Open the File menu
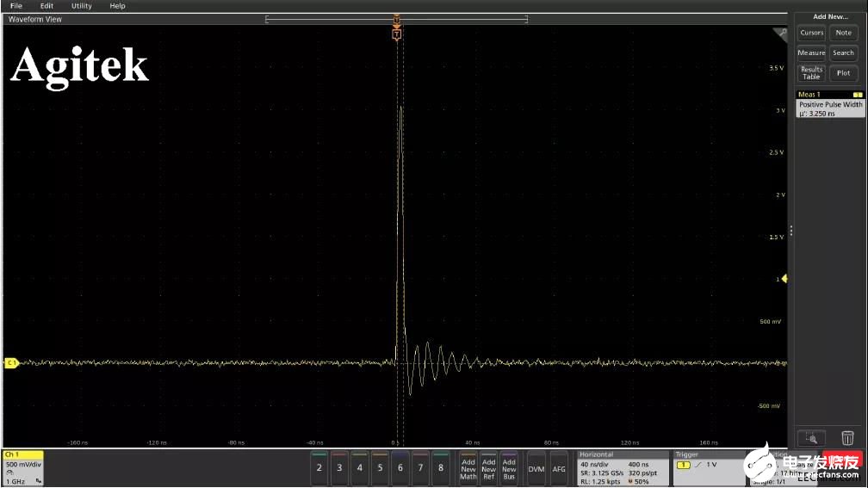868x488 pixels. 16,5
